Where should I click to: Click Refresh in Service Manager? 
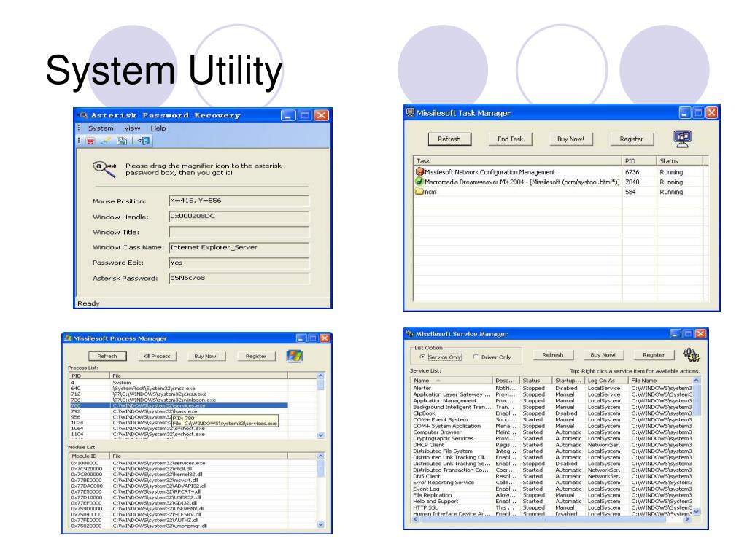click(553, 355)
